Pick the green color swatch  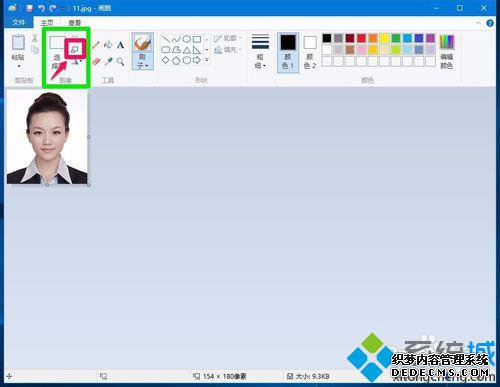tap(396, 38)
